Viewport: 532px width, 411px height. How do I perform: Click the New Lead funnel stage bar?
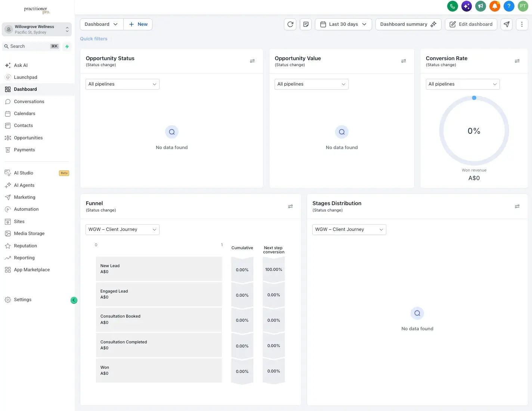159,269
